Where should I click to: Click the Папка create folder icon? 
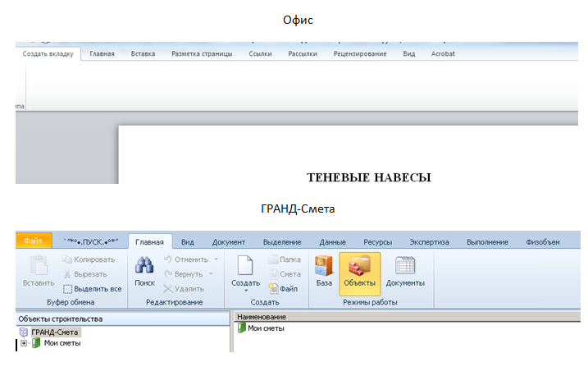coord(273,259)
